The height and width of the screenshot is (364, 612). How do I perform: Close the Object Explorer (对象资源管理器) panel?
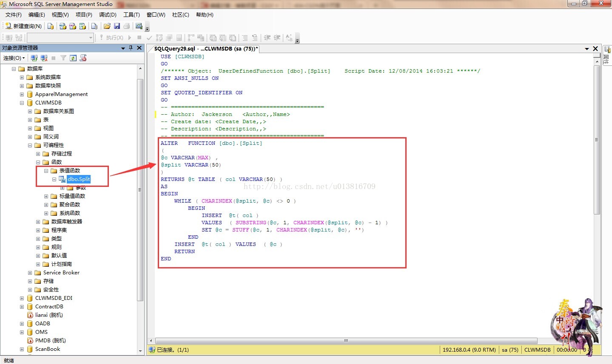[139, 48]
